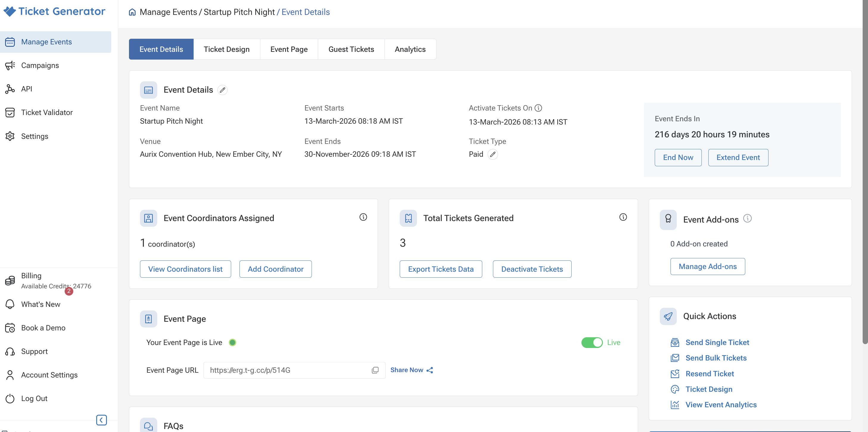Open info tooltip beside Activate Tickets On
This screenshot has width=868, height=432.
tap(539, 108)
